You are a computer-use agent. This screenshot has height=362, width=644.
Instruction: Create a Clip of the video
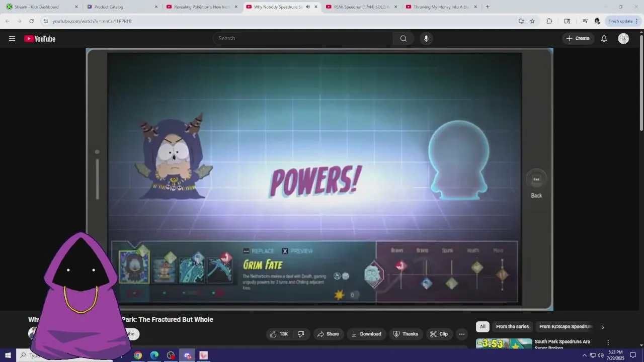pos(439,334)
